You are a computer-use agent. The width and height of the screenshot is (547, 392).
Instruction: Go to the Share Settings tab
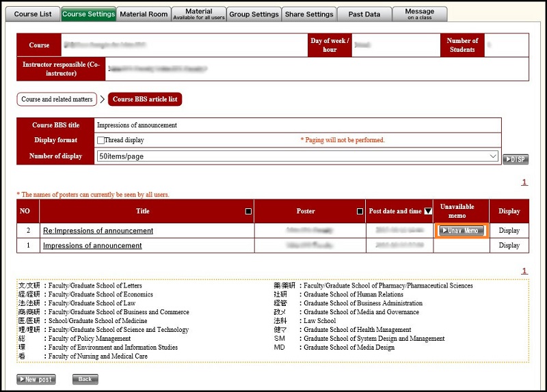click(x=309, y=14)
